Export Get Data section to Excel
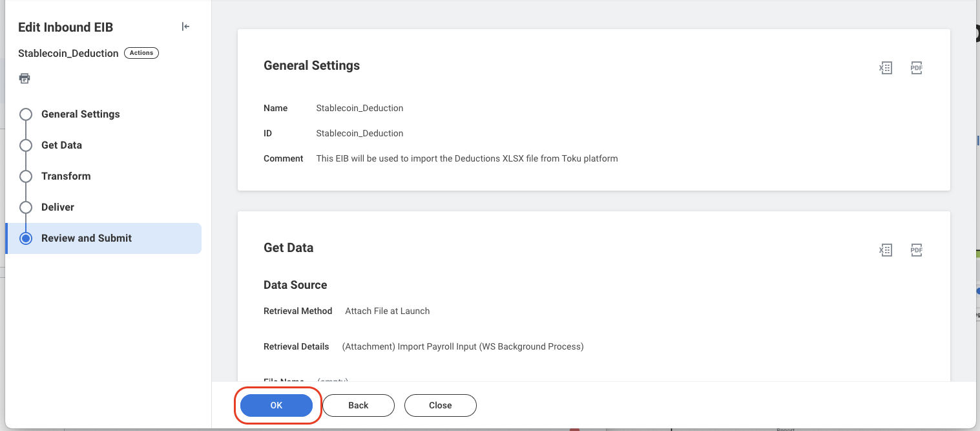 pos(886,250)
